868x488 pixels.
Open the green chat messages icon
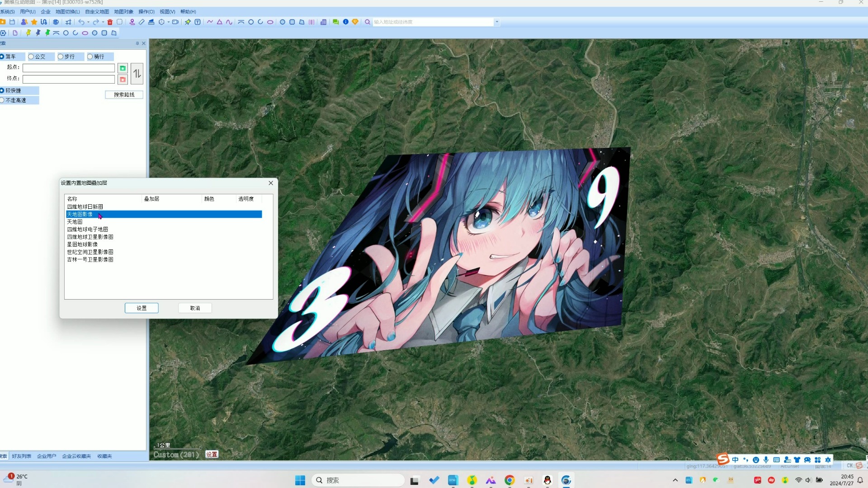click(335, 22)
